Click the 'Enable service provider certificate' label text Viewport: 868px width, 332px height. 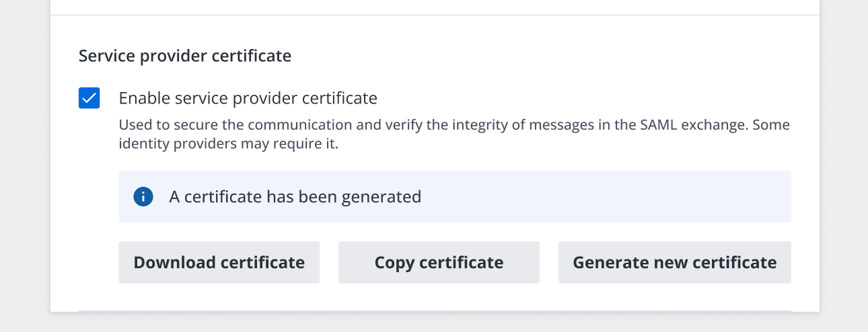[248, 98]
